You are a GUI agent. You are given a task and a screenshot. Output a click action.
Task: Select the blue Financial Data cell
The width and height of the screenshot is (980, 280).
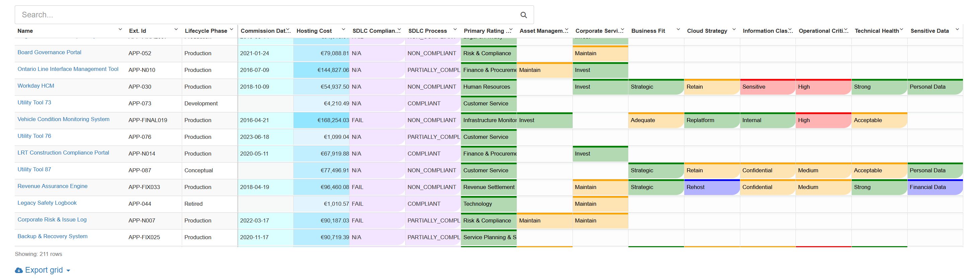pyautogui.click(x=935, y=187)
